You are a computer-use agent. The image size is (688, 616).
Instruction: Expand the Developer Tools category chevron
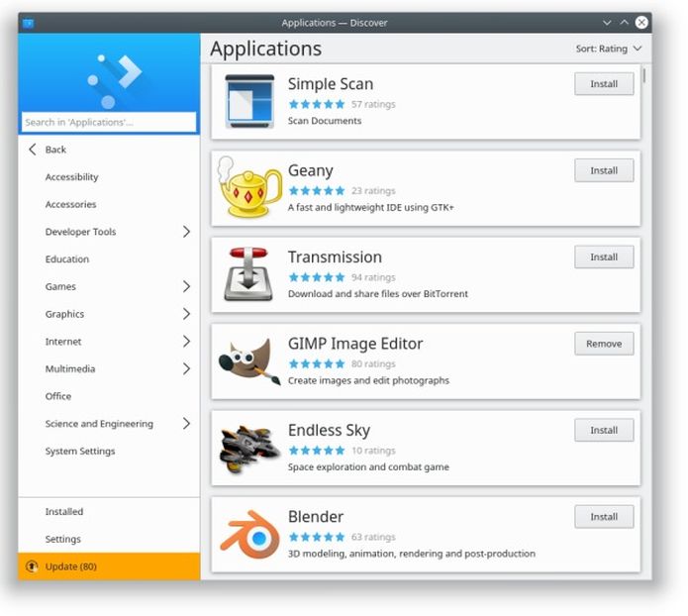click(x=186, y=232)
